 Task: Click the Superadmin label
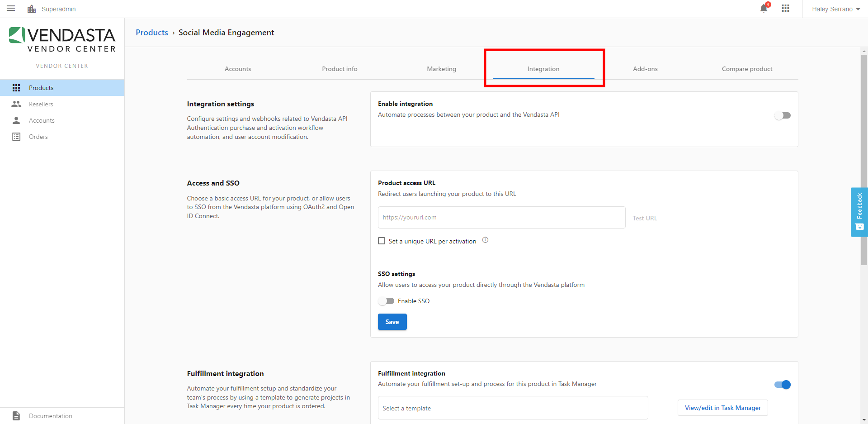59,9
